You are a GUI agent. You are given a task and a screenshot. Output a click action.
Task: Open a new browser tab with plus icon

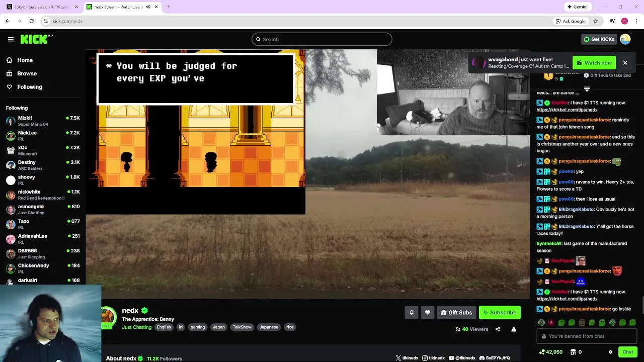click(168, 7)
